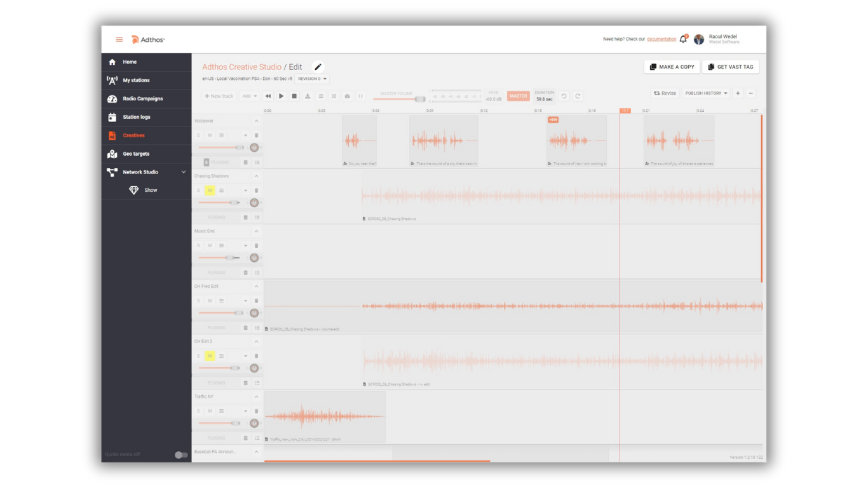Delete the Music End track
The image size is (868, 488).
pyautogui.click(x=257, y=245)
